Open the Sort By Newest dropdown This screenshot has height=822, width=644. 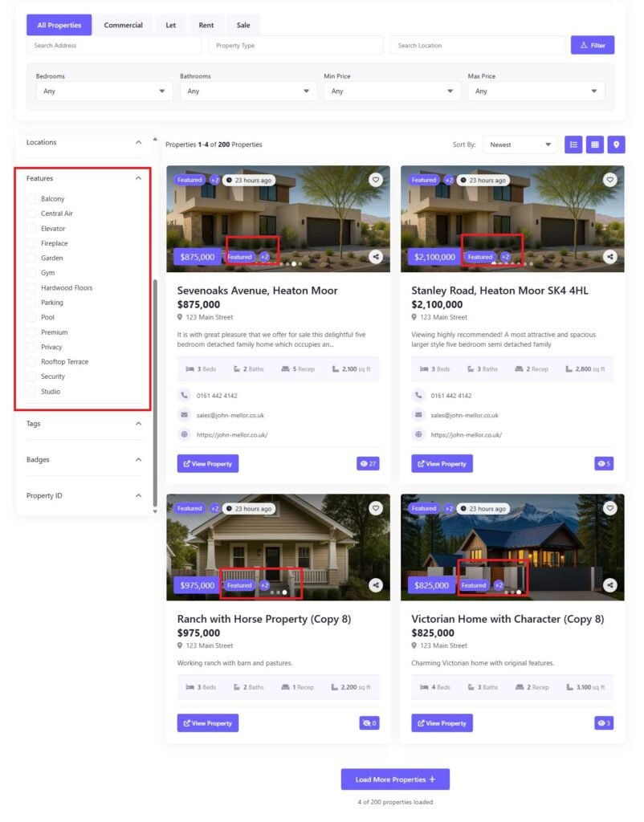pos(522,144)
